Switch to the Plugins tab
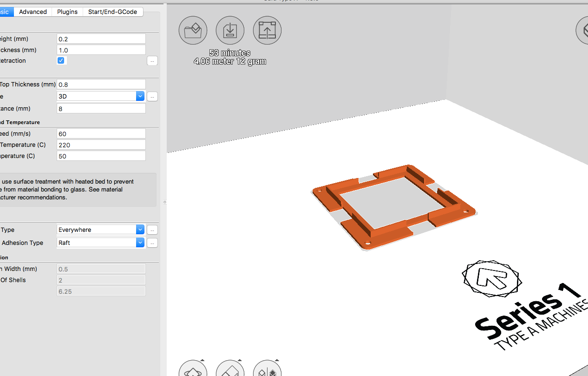The width and height of the screenshot is (588, 376). tap(67, 12)
